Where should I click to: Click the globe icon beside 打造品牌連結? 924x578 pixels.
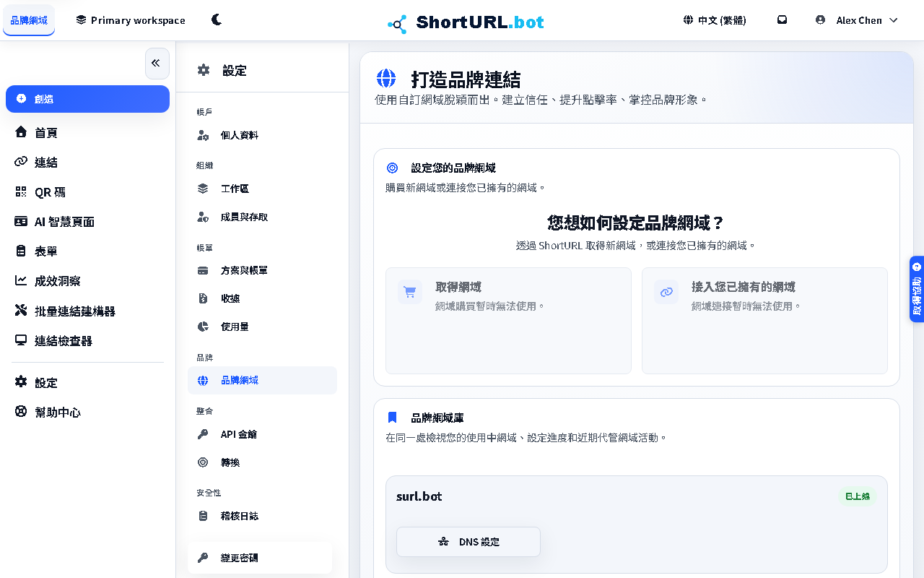point(386,78)
